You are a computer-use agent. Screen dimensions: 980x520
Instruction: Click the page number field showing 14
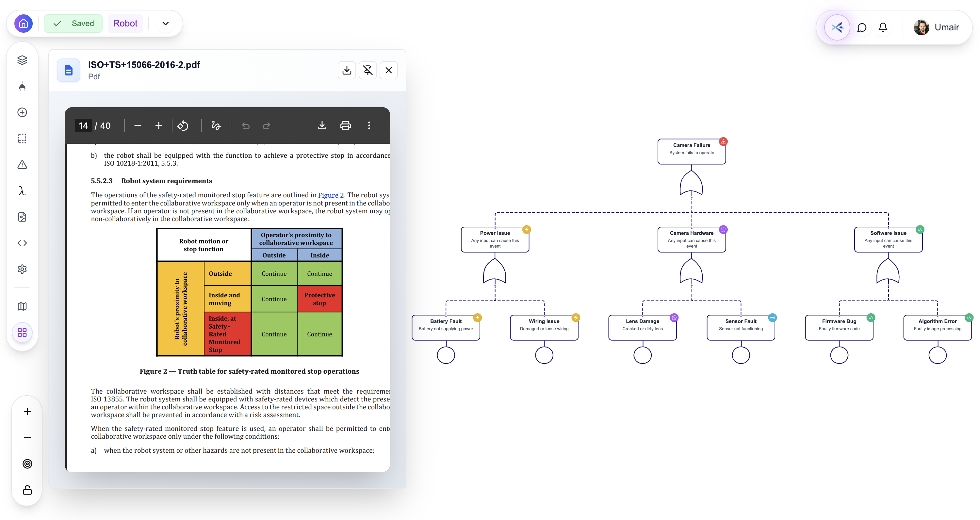click(83, 125)
